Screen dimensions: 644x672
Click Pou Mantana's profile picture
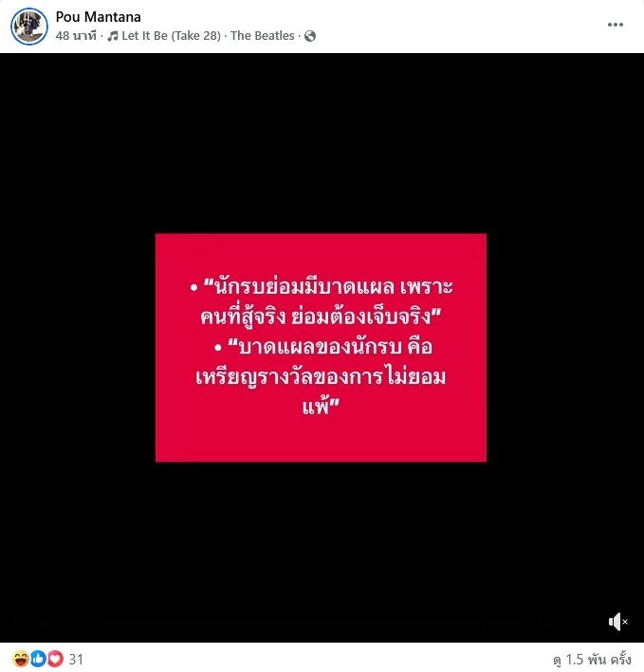29,27
